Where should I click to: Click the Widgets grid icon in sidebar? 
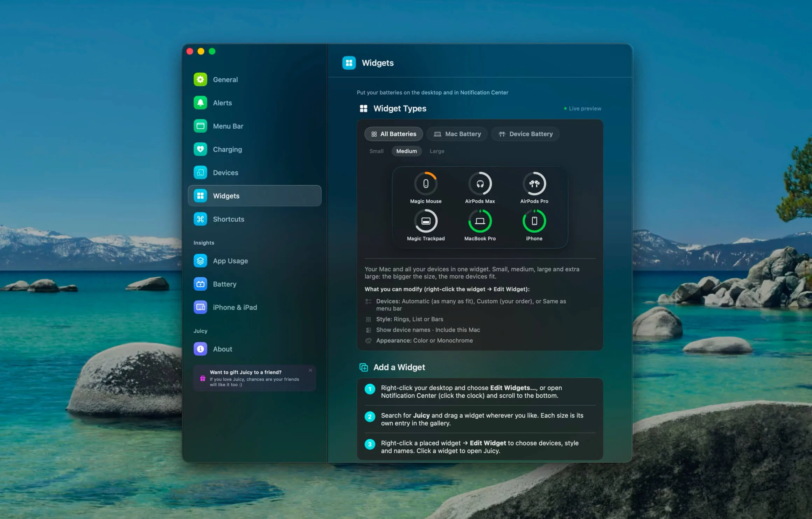(x=200, y=196)
